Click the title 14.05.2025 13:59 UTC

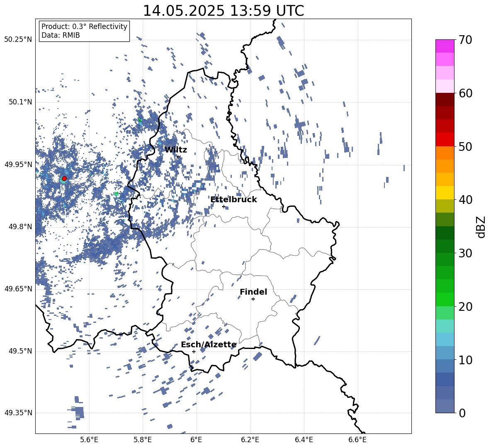coord(223,10)
